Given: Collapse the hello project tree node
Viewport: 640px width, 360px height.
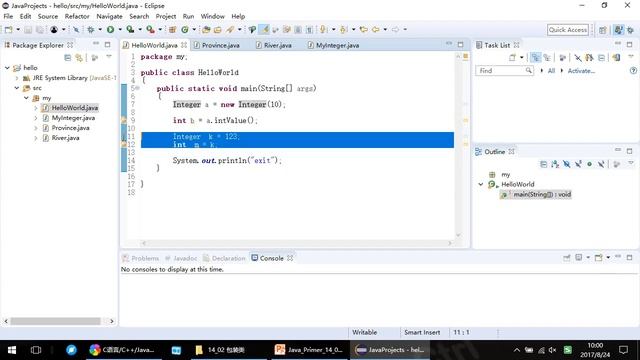Looking at the screenshot, I should point(7,68).
